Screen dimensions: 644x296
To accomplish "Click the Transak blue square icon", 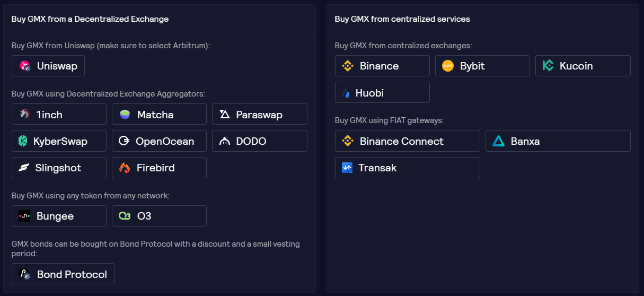I will [347, 168].
